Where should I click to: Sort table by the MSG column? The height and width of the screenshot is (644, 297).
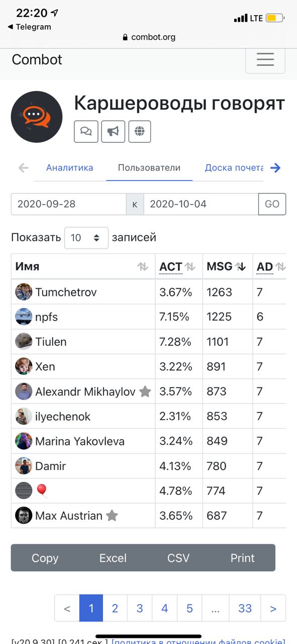(227, 267)
